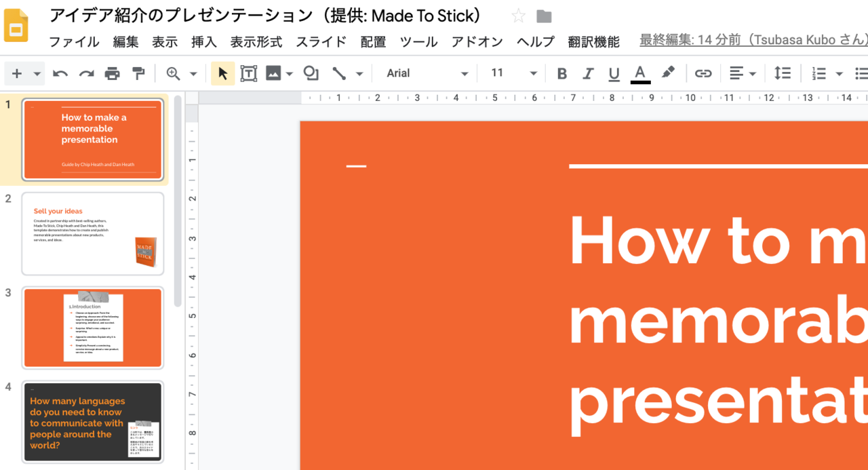Select the text box tool

(x=248, y=73)
